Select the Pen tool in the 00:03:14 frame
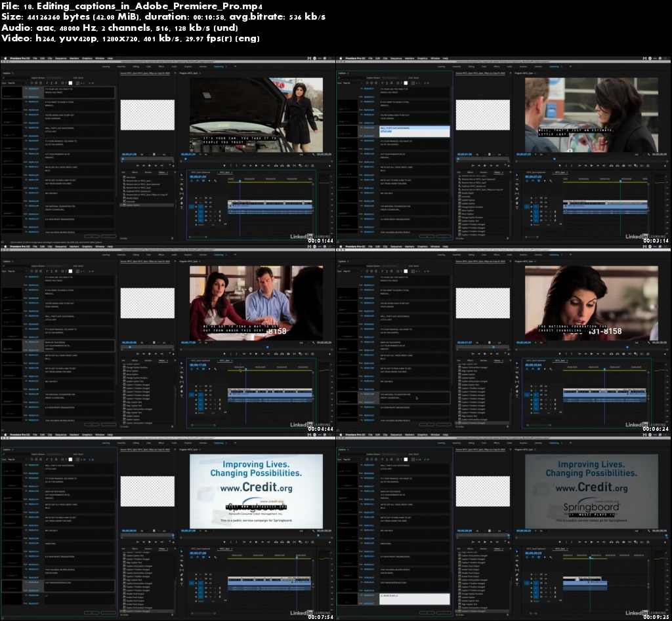 click(x=517, y=198)
